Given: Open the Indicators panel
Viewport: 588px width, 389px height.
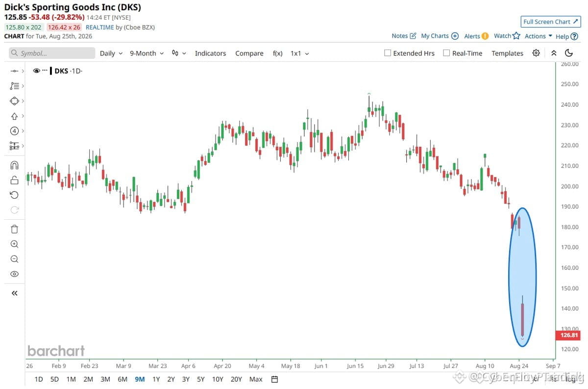Looking at the screenshot, I should coord(210,53).
